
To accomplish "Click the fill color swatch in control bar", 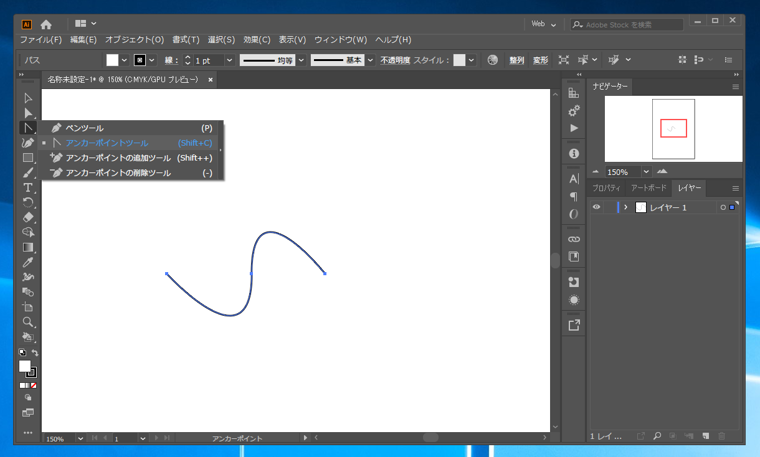I will tap(113, 60).
